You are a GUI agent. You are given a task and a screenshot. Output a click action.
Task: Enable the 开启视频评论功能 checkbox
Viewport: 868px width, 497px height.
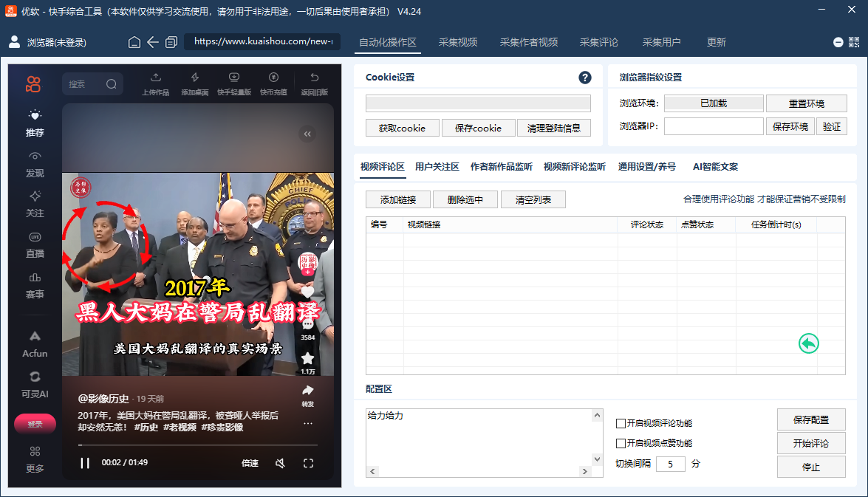point(621,422)
